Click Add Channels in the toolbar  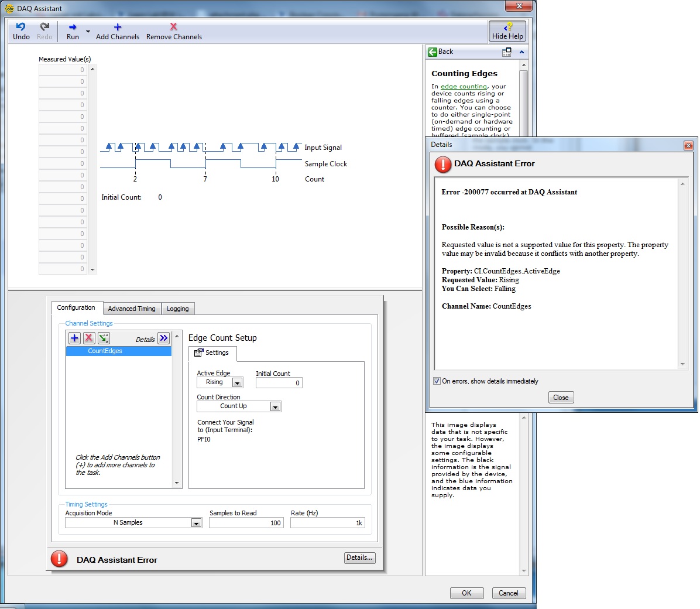point(118,31)
